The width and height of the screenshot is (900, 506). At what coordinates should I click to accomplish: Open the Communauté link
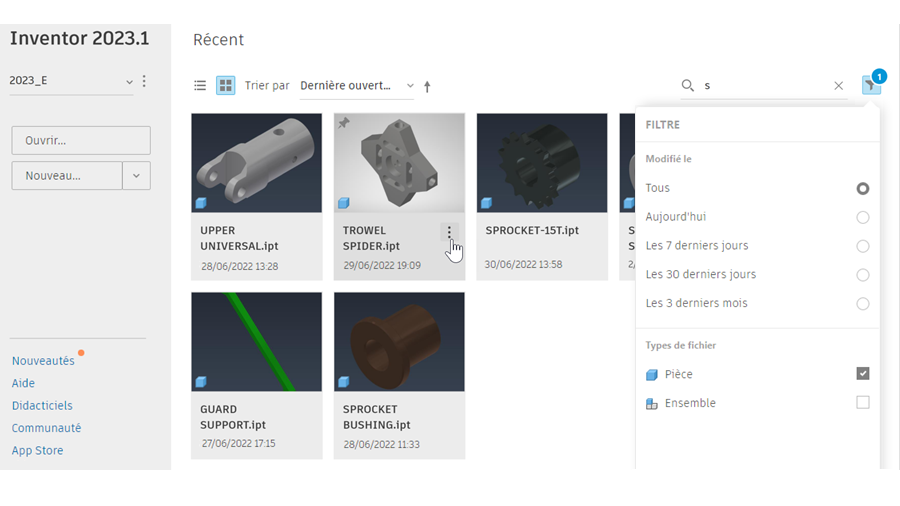point(46,428)
